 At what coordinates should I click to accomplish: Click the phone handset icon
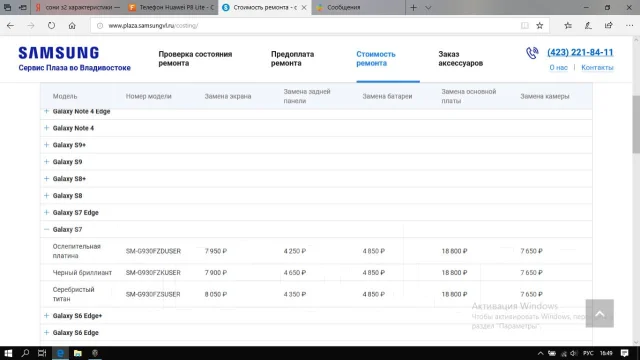point(532,53)
